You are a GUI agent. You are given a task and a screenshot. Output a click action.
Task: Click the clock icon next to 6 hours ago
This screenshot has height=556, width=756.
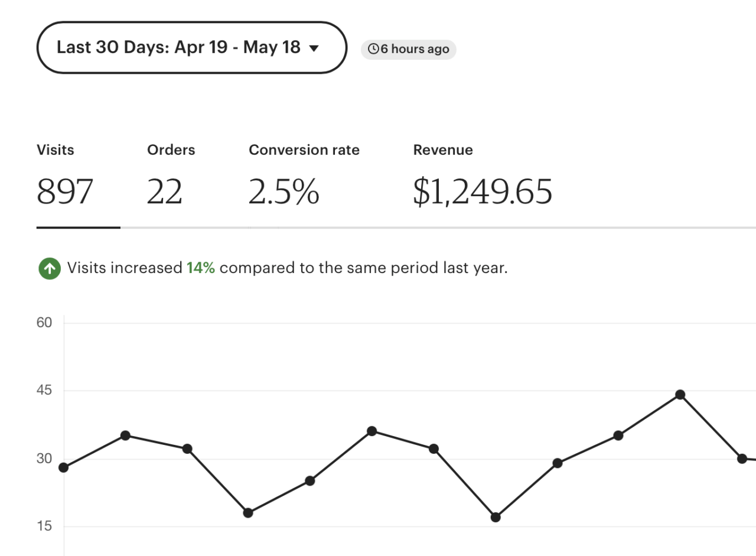[373, 49]
